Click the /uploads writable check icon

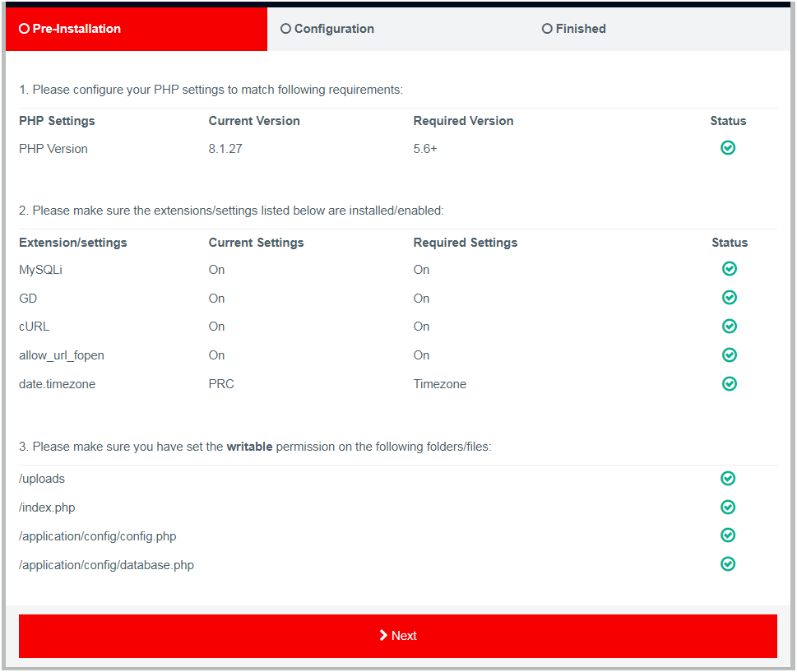coord(728,479)
